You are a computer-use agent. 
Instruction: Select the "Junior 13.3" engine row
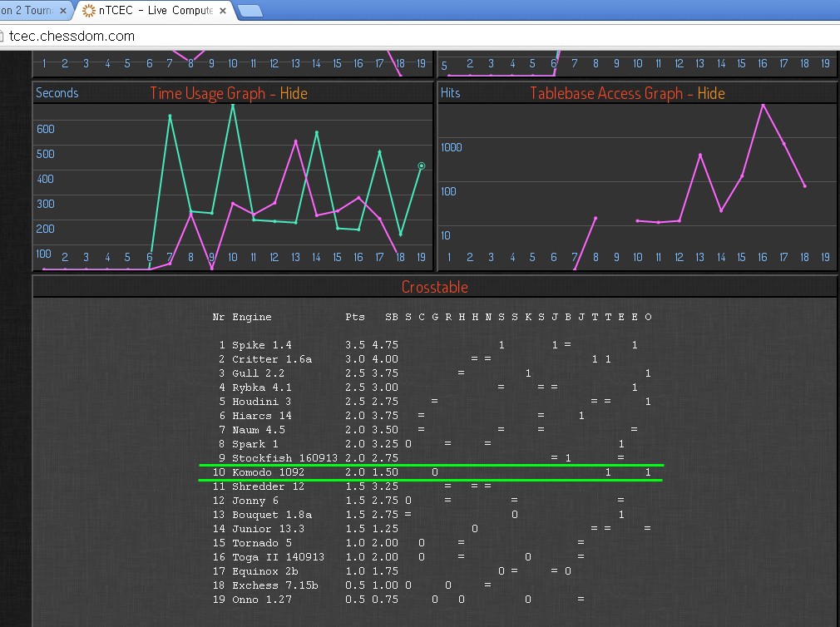pyautogui.click(x=432, y=529)
